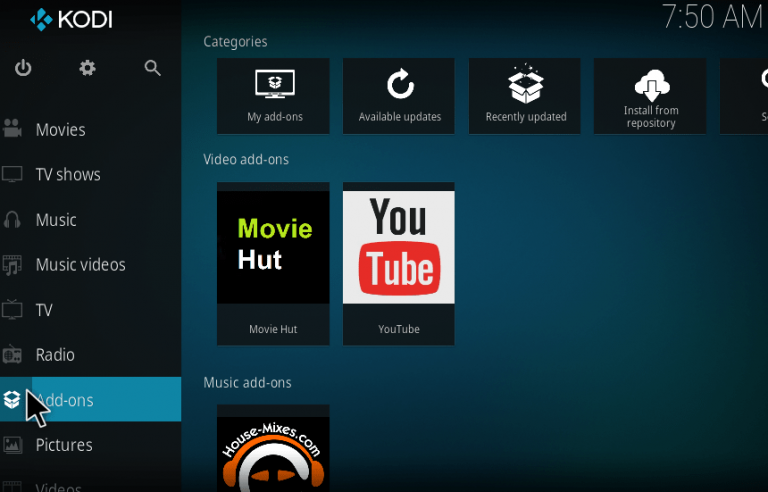
Task: Launch the YouTube video add-on
Action: click(399, 264)
